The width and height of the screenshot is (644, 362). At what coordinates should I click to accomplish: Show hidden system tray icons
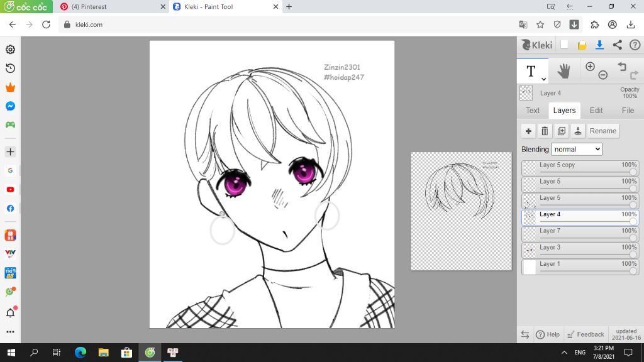click(564, 353)
